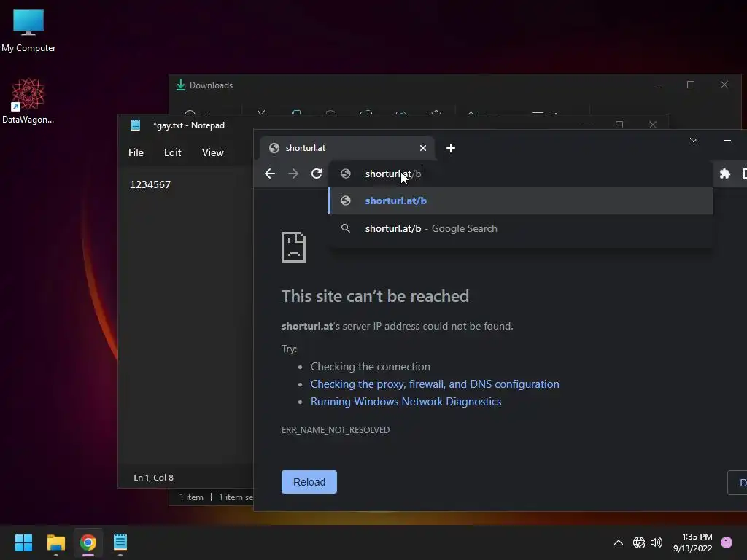Open the Windows Start menu
Image resolution: width=747 pixels, height=560 pixels.
tap(23, 542)
